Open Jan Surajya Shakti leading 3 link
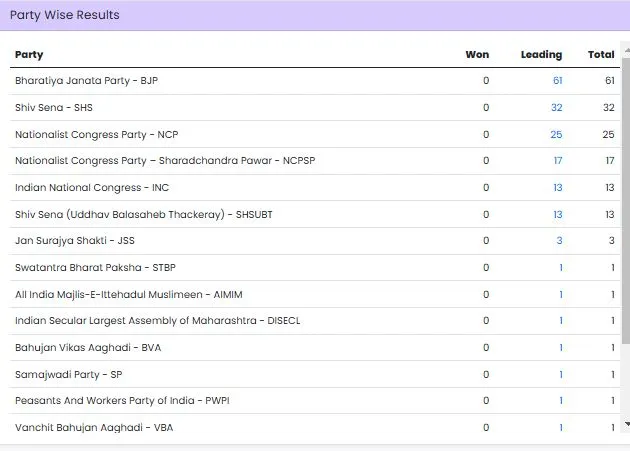 (559, 241)
